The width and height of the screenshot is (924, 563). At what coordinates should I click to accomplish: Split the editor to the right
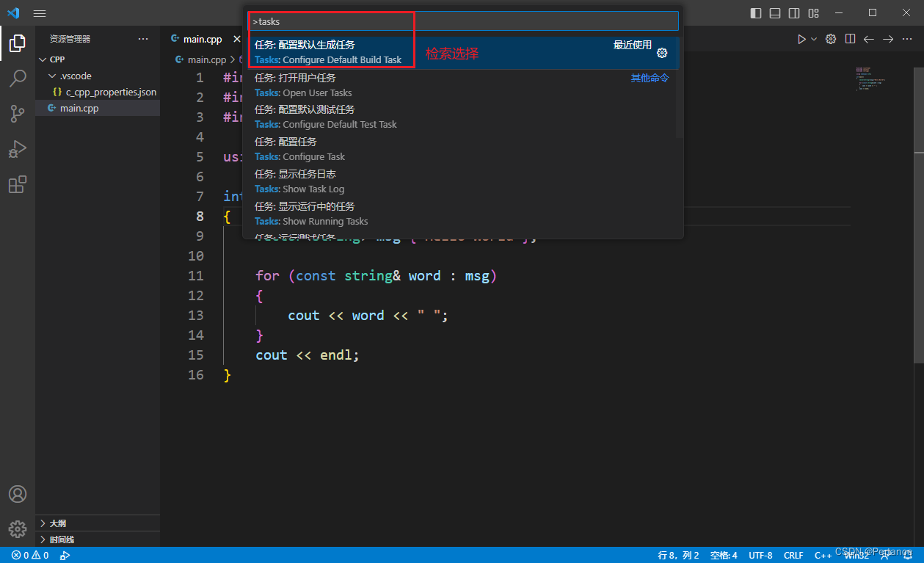tap(850, 39)
